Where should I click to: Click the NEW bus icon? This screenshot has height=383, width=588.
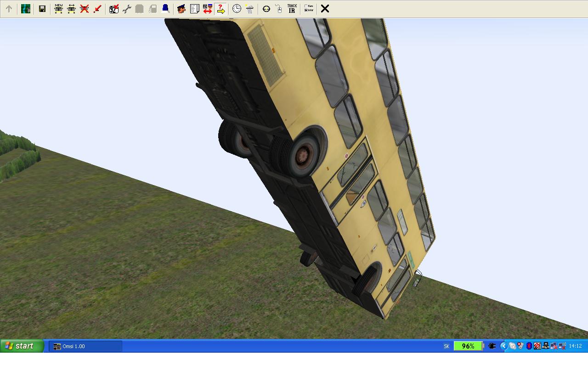[58, 9]
